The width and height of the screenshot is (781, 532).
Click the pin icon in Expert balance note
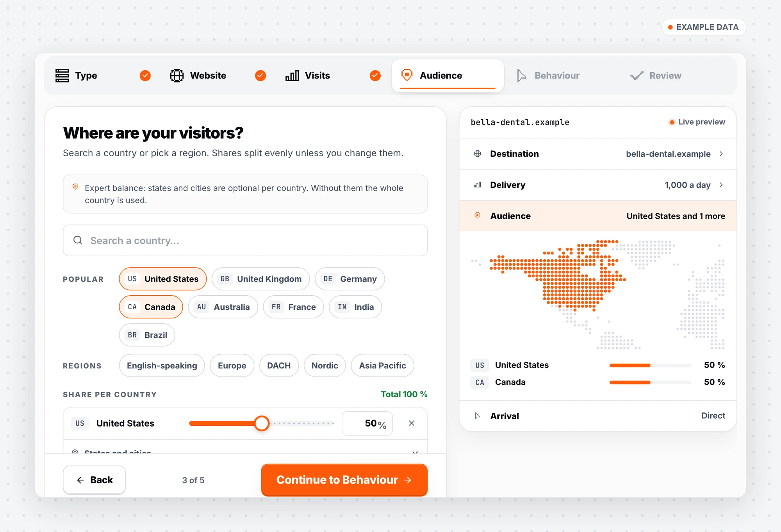(75, 187)
